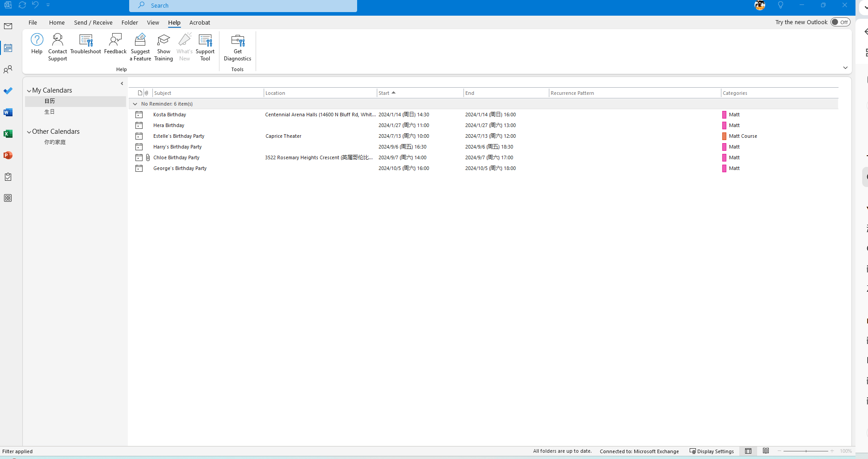The width and height of the screenshot is (868, 459).
Task: Click Contact Support in the ribbon
Action: pos(57,46)
